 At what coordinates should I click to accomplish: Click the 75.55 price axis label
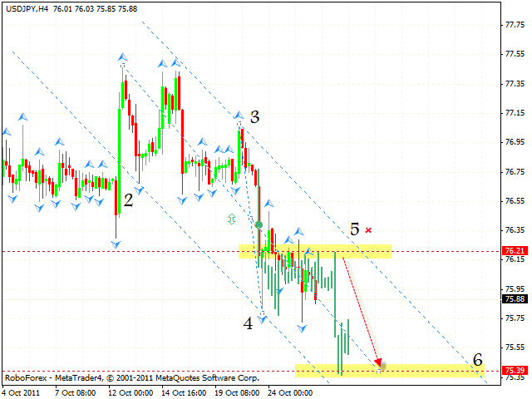[x=515, y=347]
